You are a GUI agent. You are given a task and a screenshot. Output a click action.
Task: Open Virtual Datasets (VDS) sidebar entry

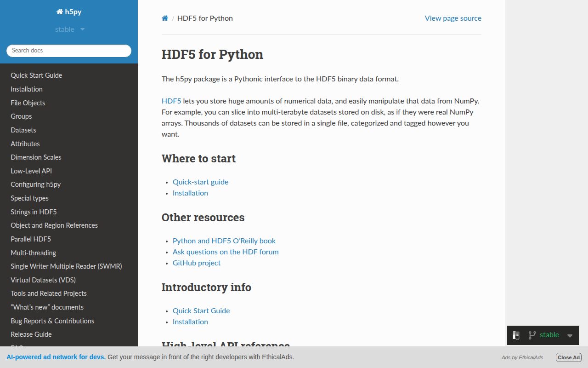click(43, 280)
